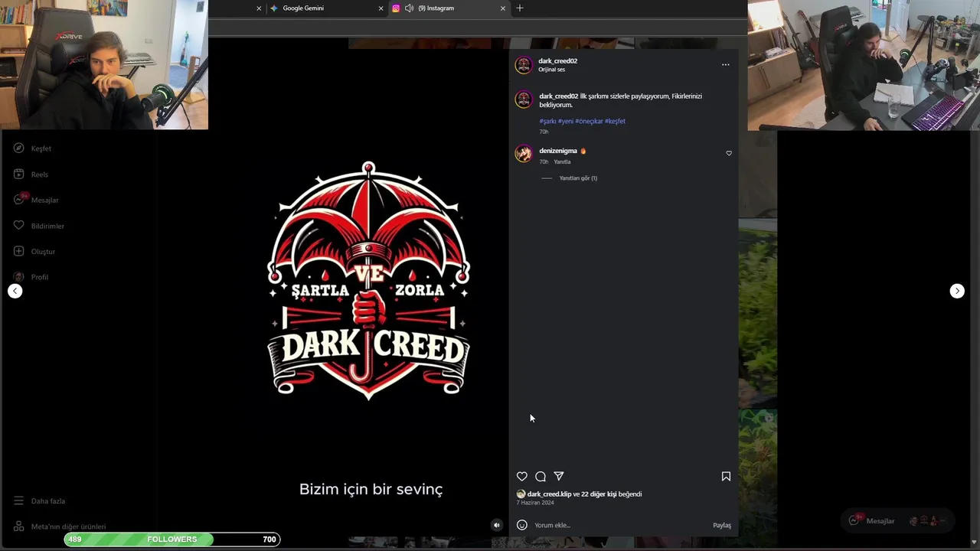Open the #şarkı hashtag
Viewport: 980px width, 551px height.
coord(547,121)
